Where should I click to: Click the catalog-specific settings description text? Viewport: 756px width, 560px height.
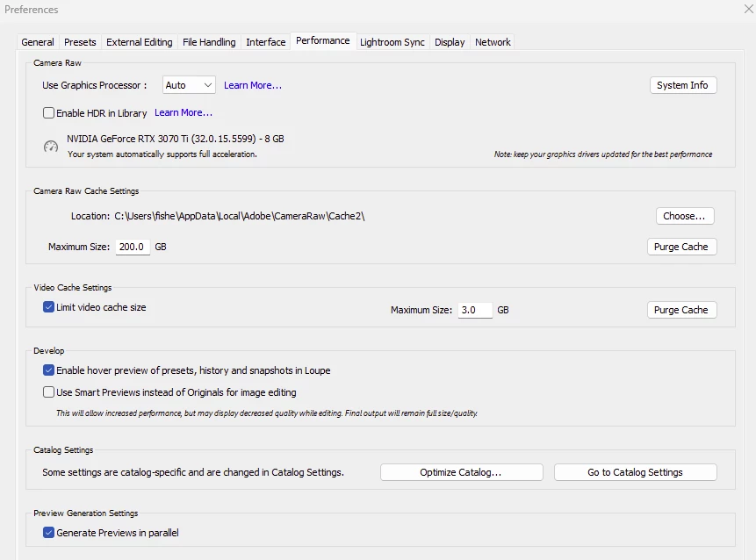[193, 472]
